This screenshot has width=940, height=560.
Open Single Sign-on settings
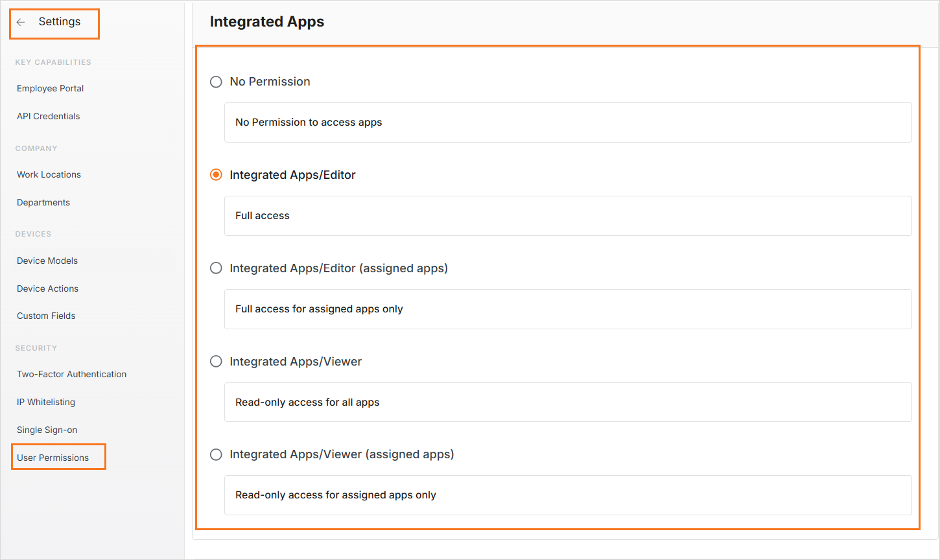click(x=47, y=430)
